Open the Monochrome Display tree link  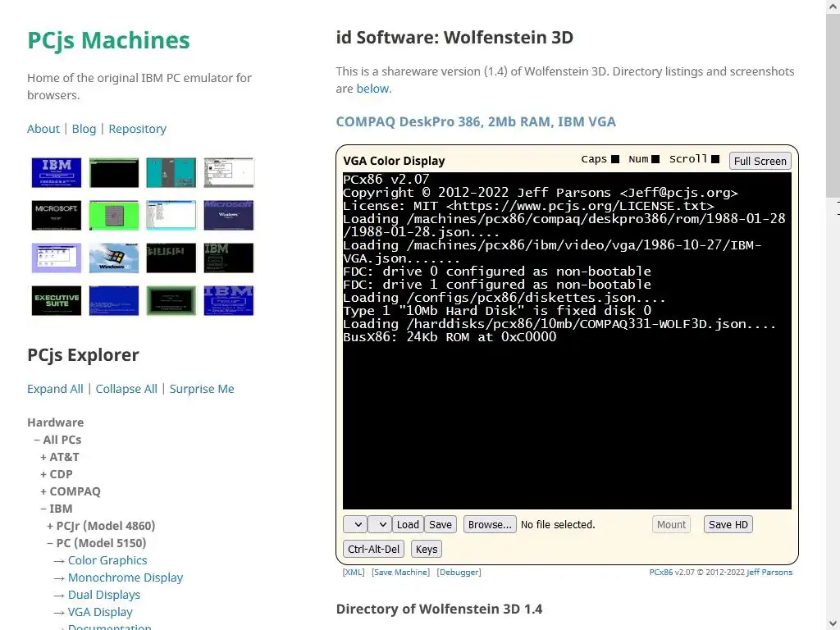pos(126,577)
